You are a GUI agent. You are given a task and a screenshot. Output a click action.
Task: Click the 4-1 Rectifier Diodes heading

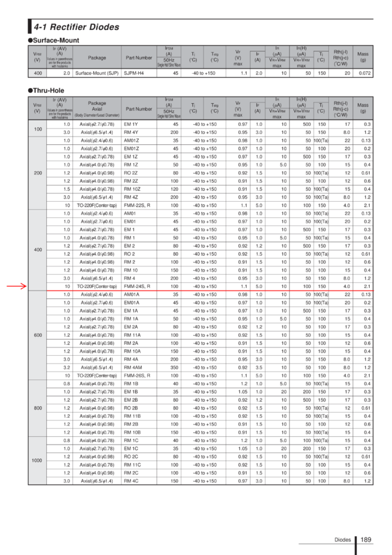click(76, 27)
